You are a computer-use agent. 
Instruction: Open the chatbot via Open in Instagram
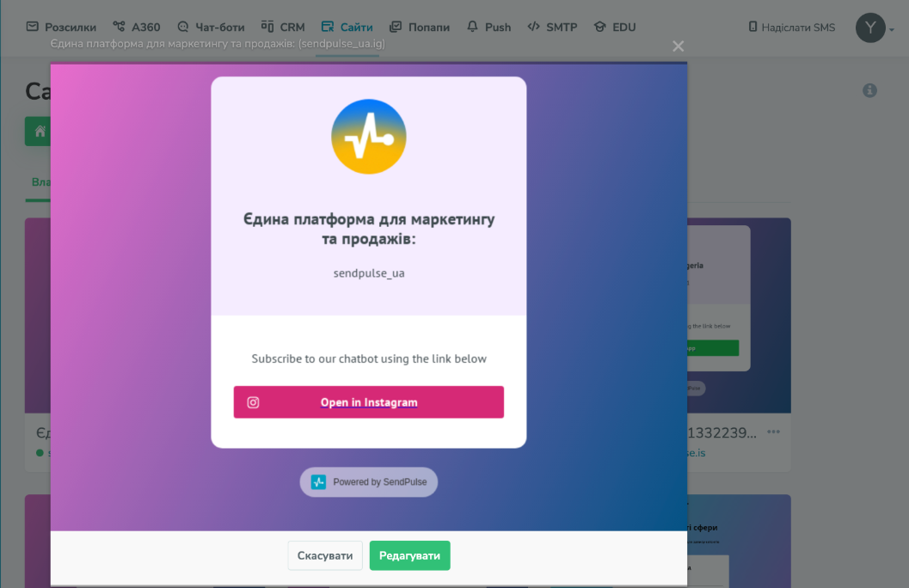(x=368, y=401)
